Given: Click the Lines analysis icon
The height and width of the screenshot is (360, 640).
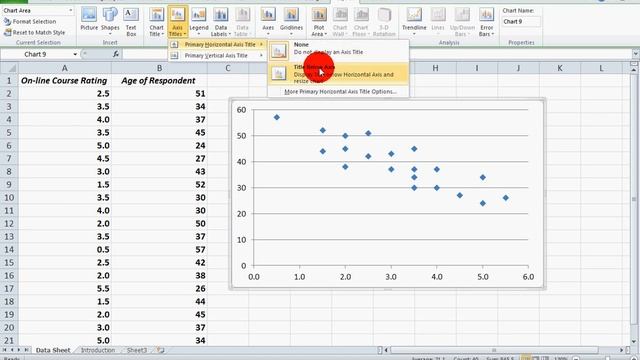Looking at the screenshot, I should tap(438, 21).
